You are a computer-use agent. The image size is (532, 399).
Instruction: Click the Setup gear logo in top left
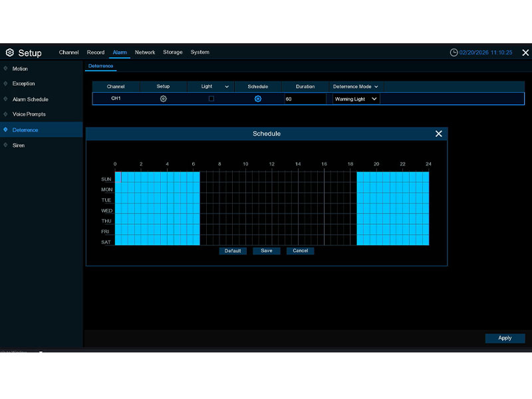click(11, 53)
